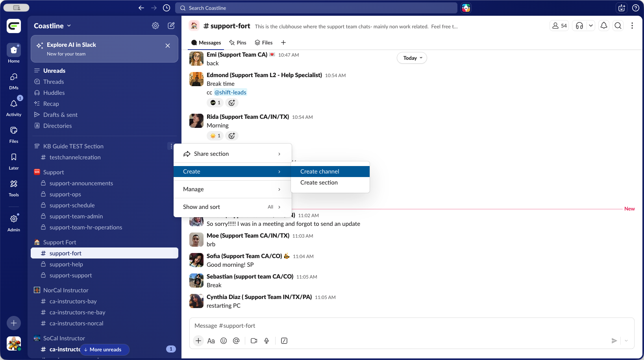The height and width of the screenshot is (360, 644).
Task: Expand huddle options dropdown arrow
Action: point(590,26)
